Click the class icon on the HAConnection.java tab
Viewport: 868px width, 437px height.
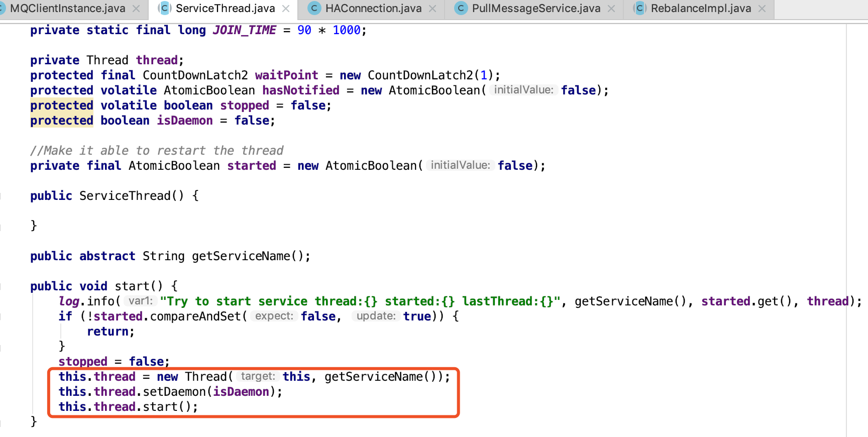[314, 9]
